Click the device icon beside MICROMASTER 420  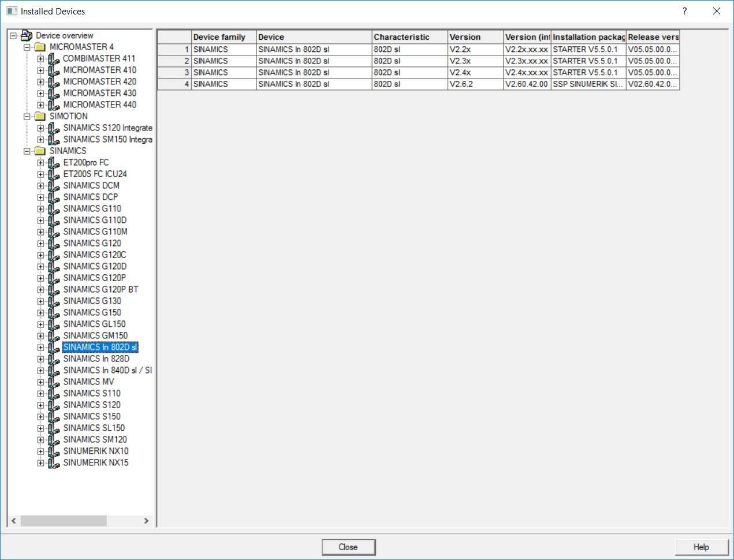tap(54, 82)
